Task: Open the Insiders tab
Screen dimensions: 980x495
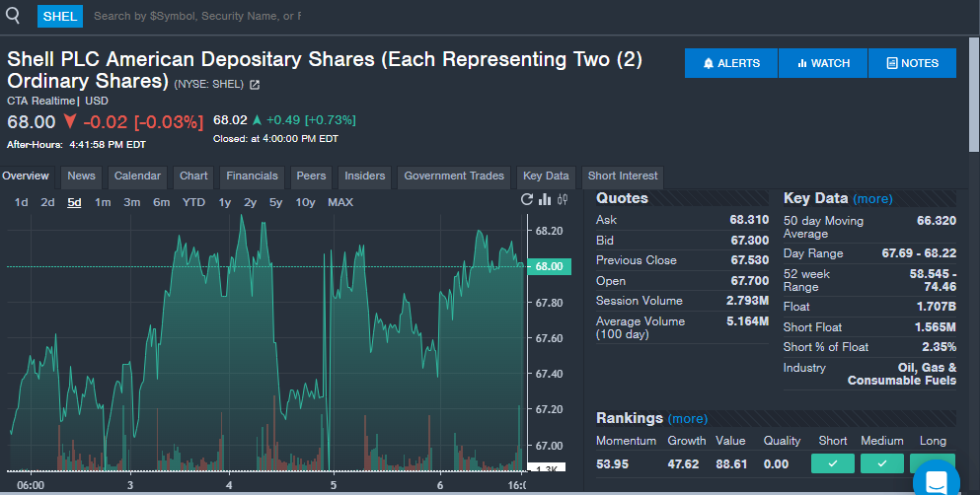Action: coord(365,177)
